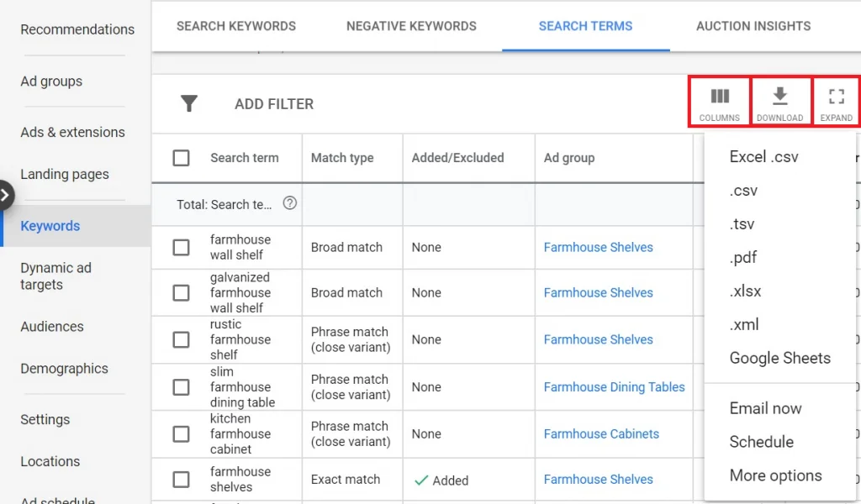Viewport: 861px width, 504px height.
Task: Click the Download icon
Action: click(779, 97)
